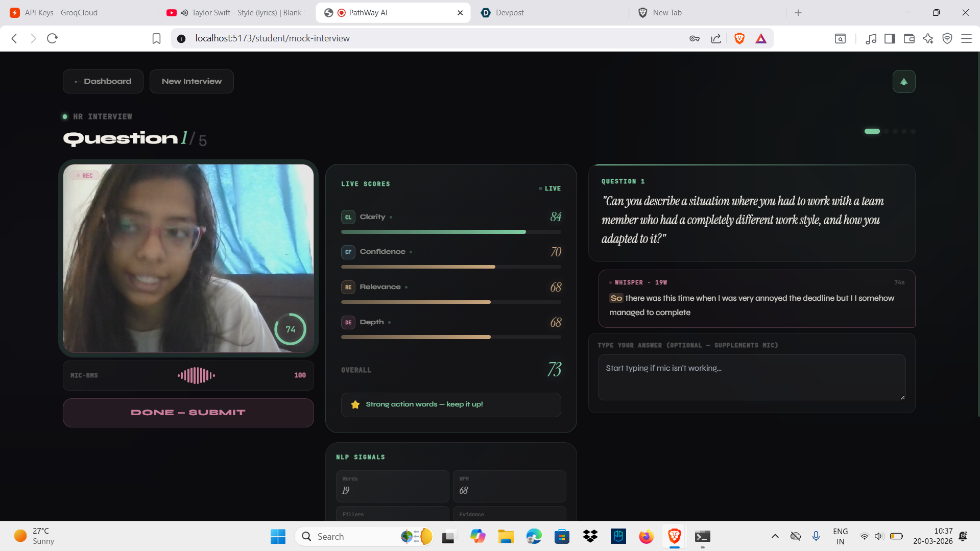Toggle the browser sidebar panel icon
Screen dimensions: 980x551
890,38
